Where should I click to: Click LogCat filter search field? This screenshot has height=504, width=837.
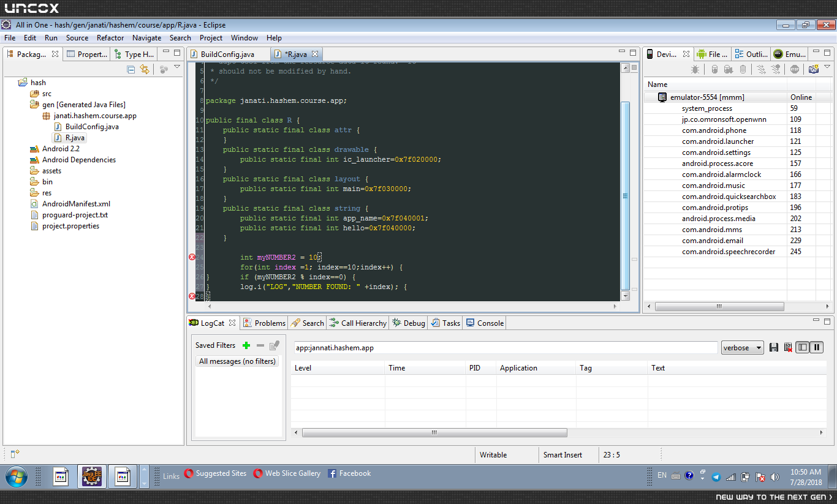[506, 348]
